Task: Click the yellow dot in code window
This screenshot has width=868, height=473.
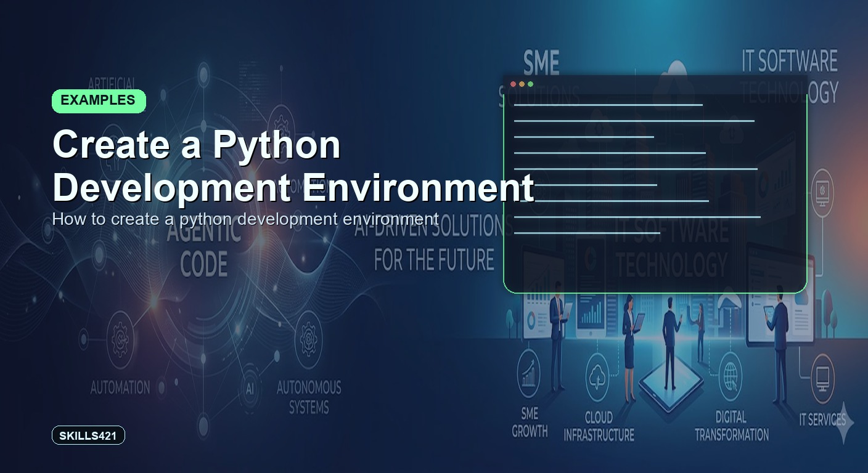Action: point(522,84)
